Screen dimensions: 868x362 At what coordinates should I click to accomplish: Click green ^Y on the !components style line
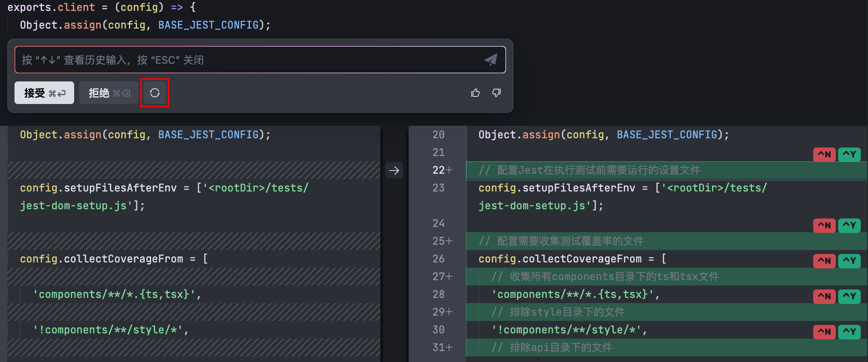[x=849, y=332]
